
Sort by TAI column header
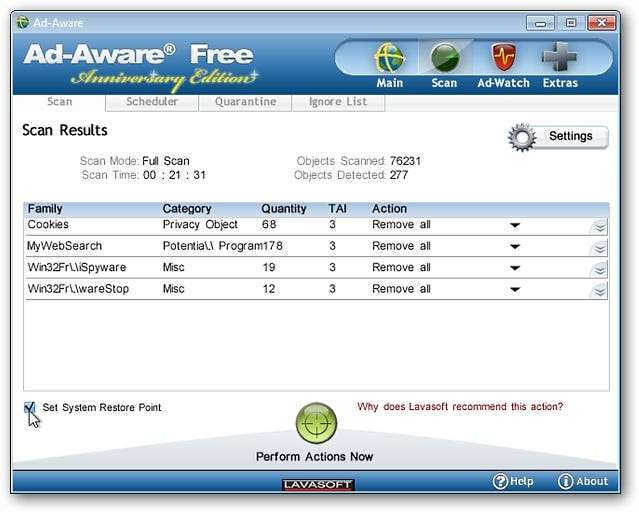pos(337,209)
